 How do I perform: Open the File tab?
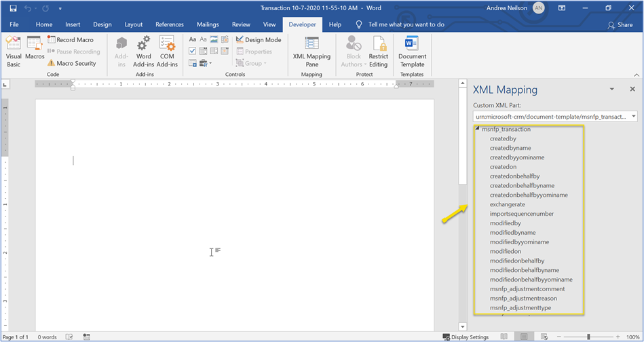click(x=14, y=24)
